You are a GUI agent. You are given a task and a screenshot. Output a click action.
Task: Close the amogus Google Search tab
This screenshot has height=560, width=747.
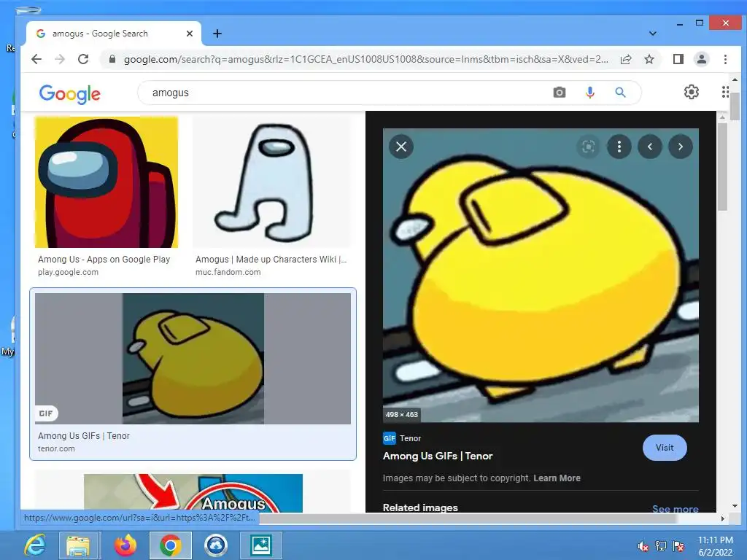[x=190, y=34]
